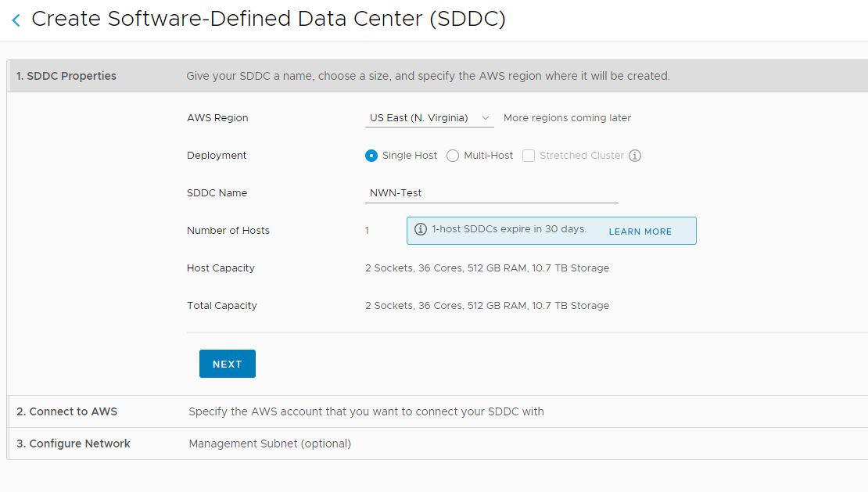Click the AWS Region label
This screenshot has height=492, width=868.
[x=217, y=118]
